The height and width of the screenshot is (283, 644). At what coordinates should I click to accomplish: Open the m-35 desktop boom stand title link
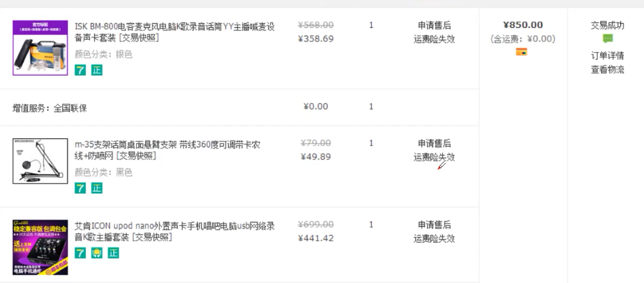pos(167,150)
